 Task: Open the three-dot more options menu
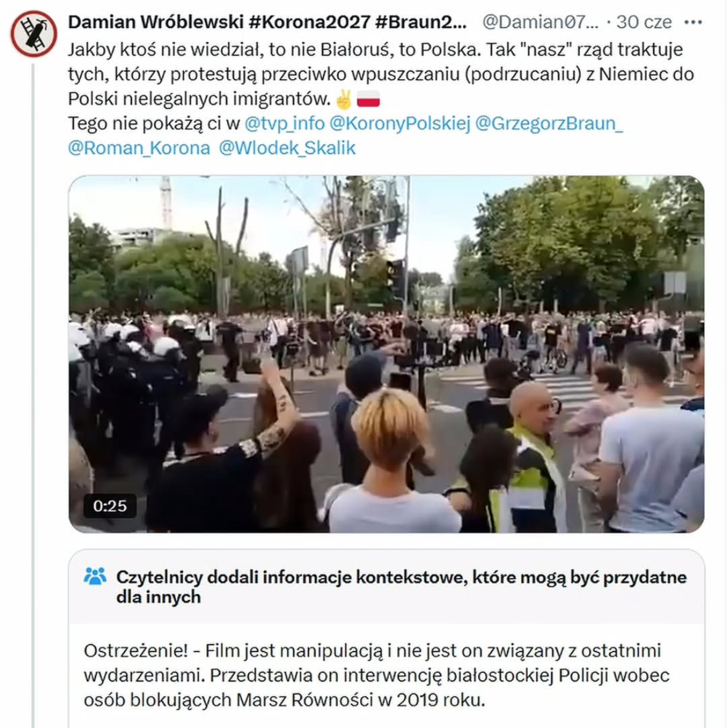click(x=693, y=22)
